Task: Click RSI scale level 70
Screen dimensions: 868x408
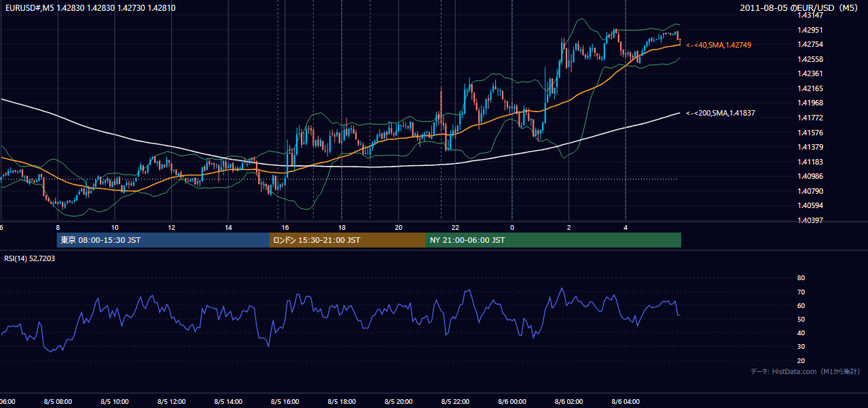Action: 801,292
